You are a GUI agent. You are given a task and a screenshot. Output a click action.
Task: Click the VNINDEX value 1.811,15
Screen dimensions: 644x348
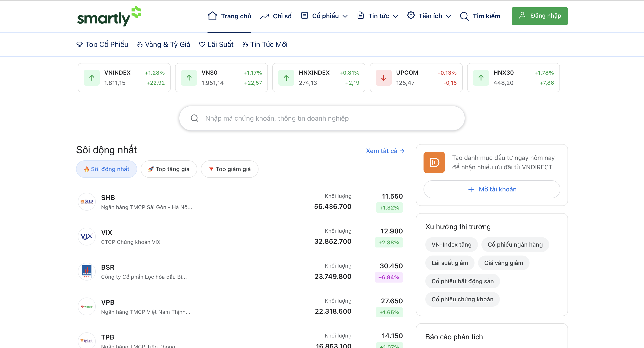115,83
